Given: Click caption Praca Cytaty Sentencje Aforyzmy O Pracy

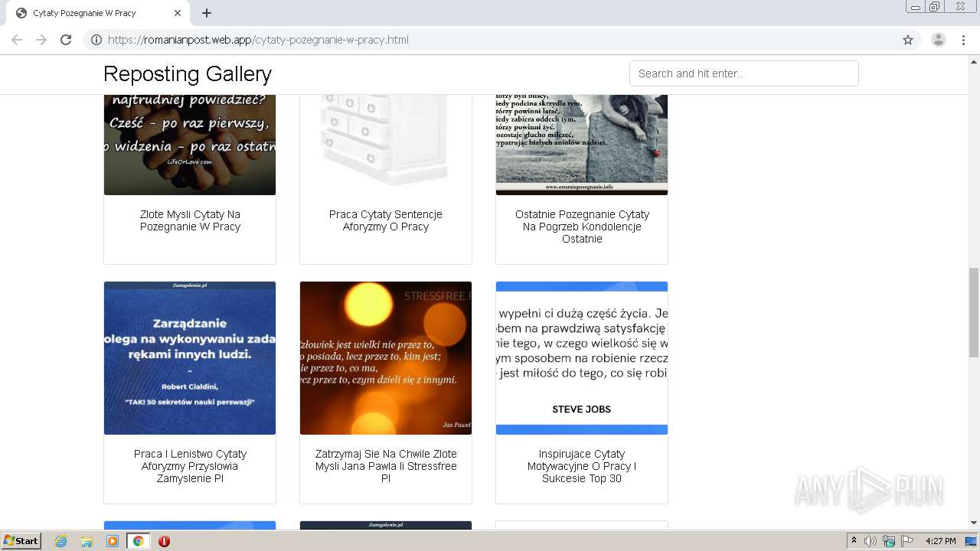Looking at the screenshot, I should (386, 220).
